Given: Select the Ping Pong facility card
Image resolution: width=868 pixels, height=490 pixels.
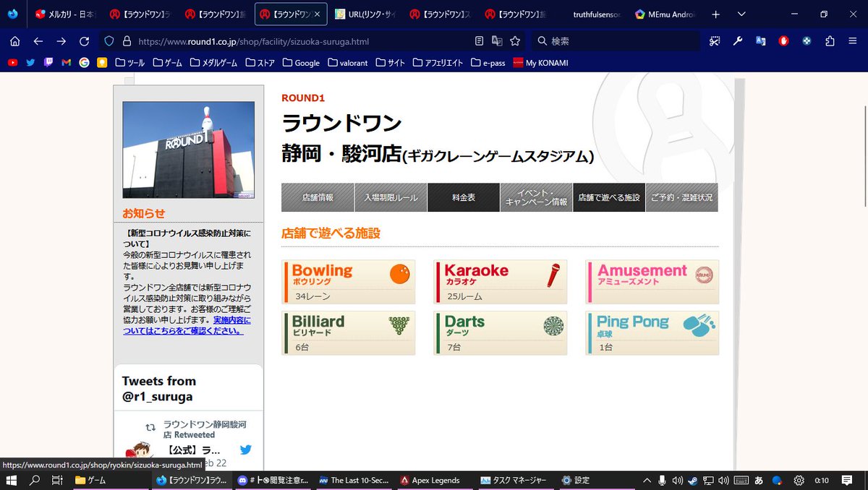Looking at the screenshot, I should click(652, 333).
